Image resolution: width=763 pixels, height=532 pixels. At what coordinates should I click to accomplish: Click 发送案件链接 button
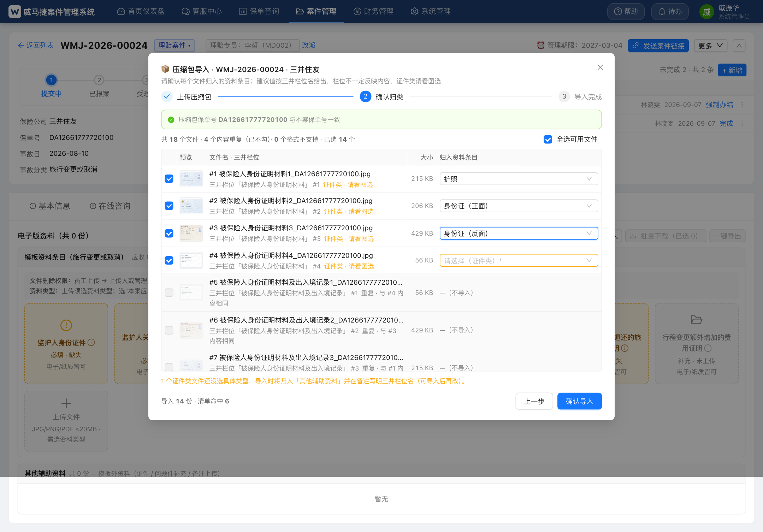[x=658, y=46]
